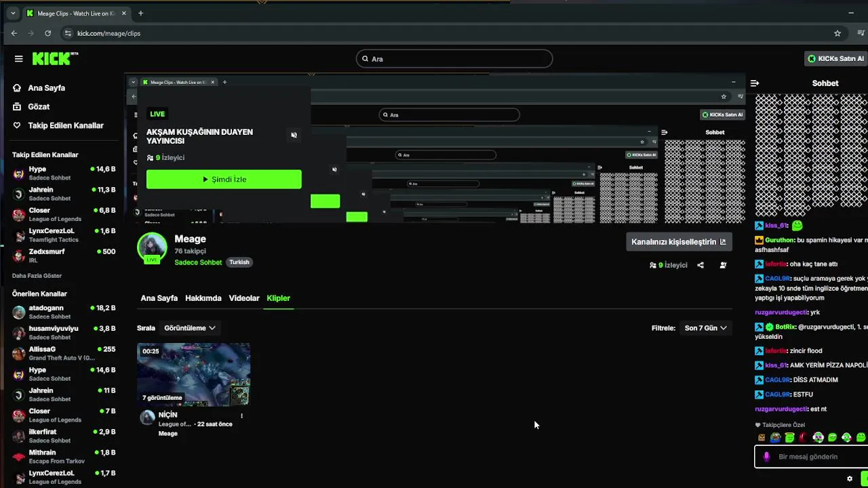Click the 9 İzleyici viewer count
868x488 pixels.
pyautogui.click(x=669, y=265)
